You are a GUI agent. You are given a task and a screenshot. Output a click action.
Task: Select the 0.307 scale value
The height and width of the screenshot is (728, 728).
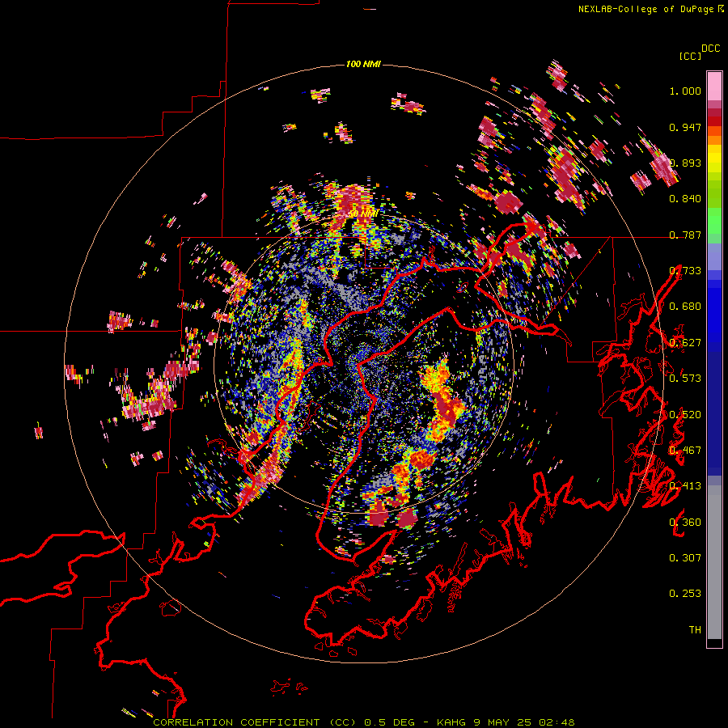[x=685, y=558]
